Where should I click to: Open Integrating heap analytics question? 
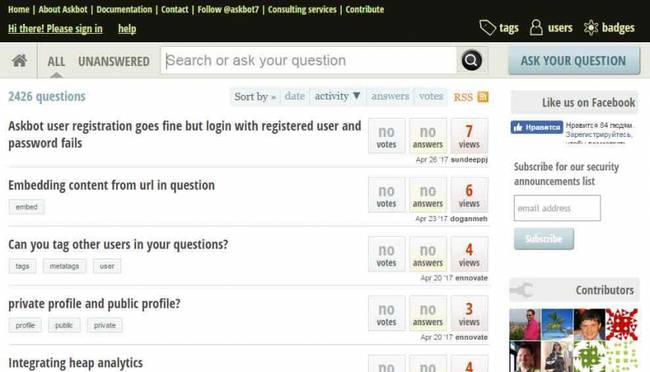coord(75,363)
